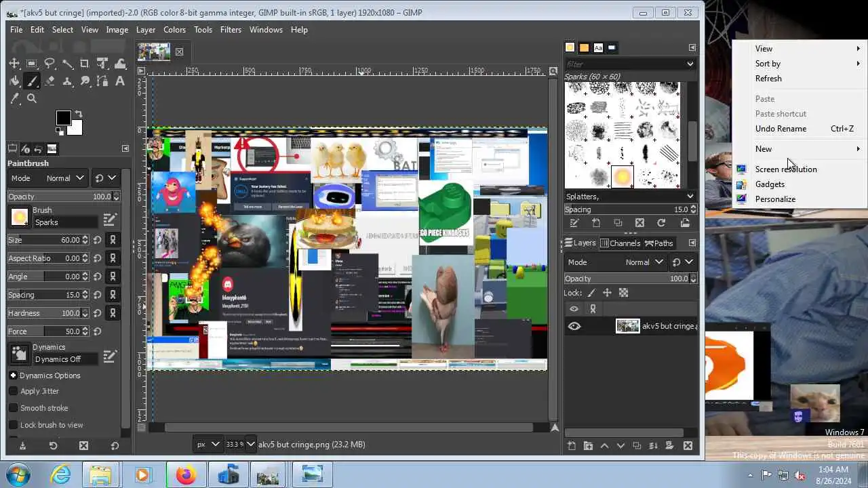
Task: Open the px unit dropdown in status bar
Action: point(209,445)
